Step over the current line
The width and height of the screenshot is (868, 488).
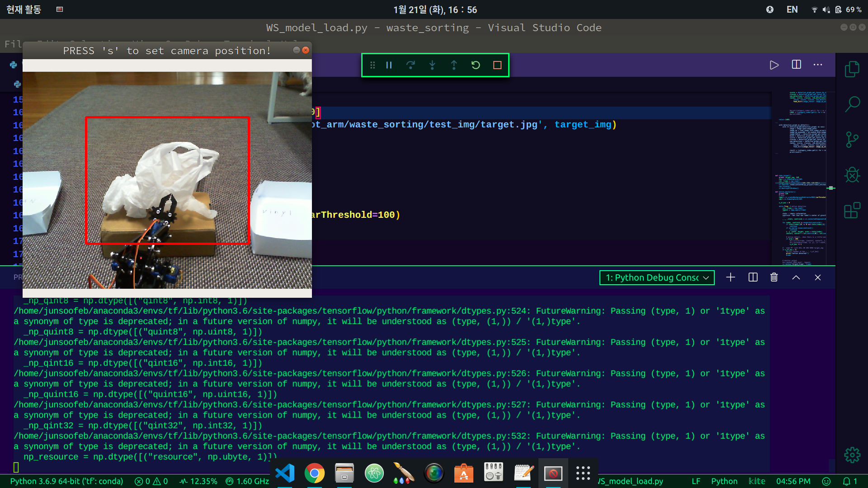click(x=411, y=65)
